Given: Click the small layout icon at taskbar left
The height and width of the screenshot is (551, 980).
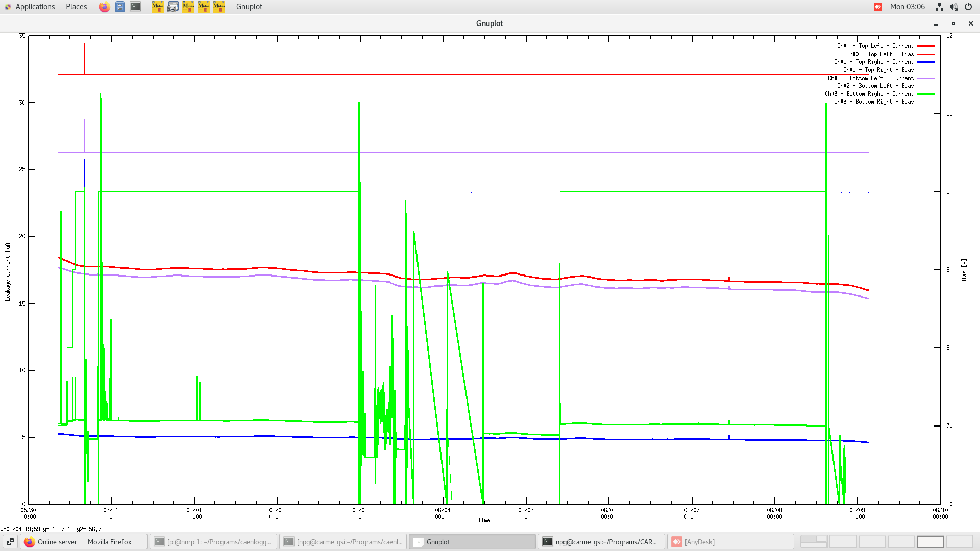Looking at the screenshot, I should (10, 541).
